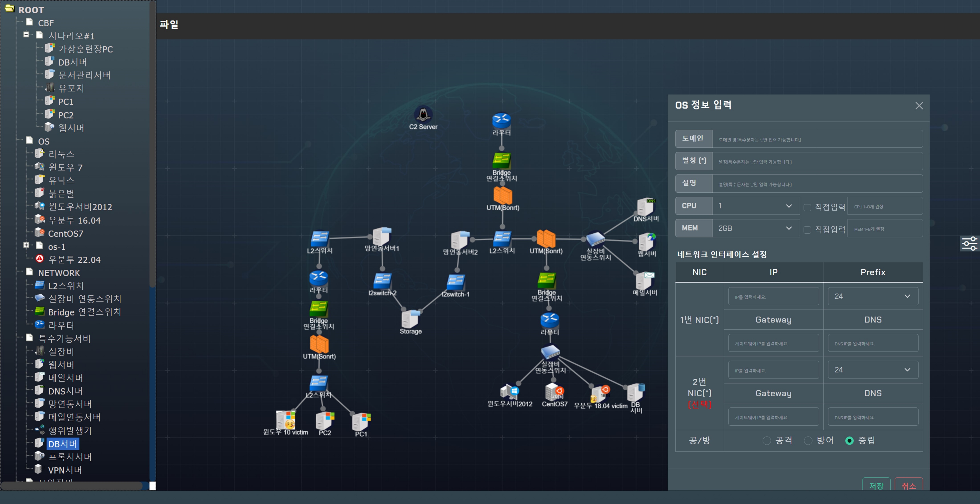Enable MEM 직접입력 checkbox
980x504 pixels.
807,230
